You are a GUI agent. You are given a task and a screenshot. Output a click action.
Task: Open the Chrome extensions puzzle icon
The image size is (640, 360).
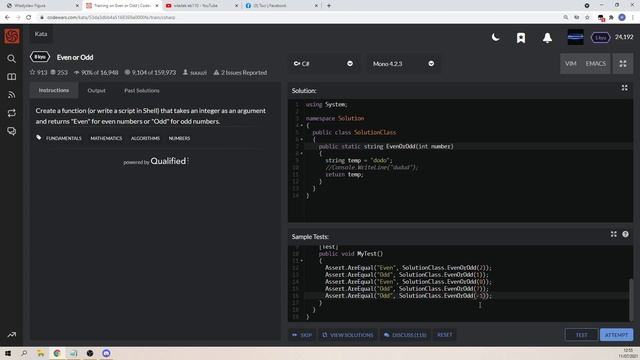[611, 18]
